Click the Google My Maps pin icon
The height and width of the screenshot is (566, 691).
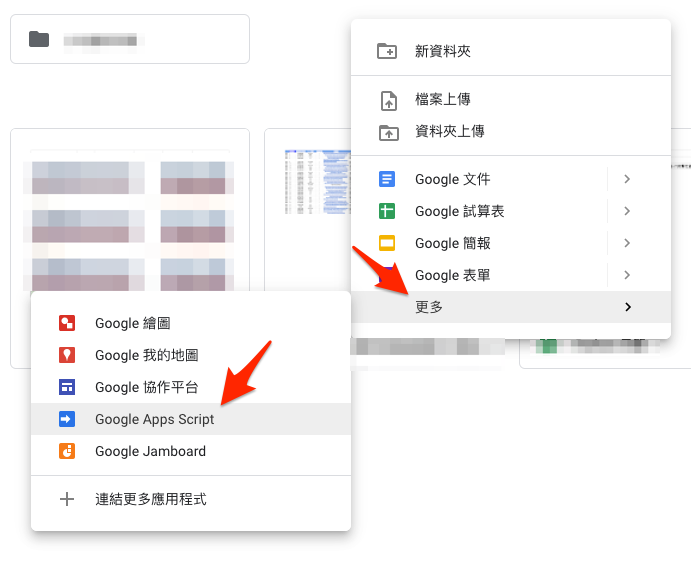click(x=67, y=356)
